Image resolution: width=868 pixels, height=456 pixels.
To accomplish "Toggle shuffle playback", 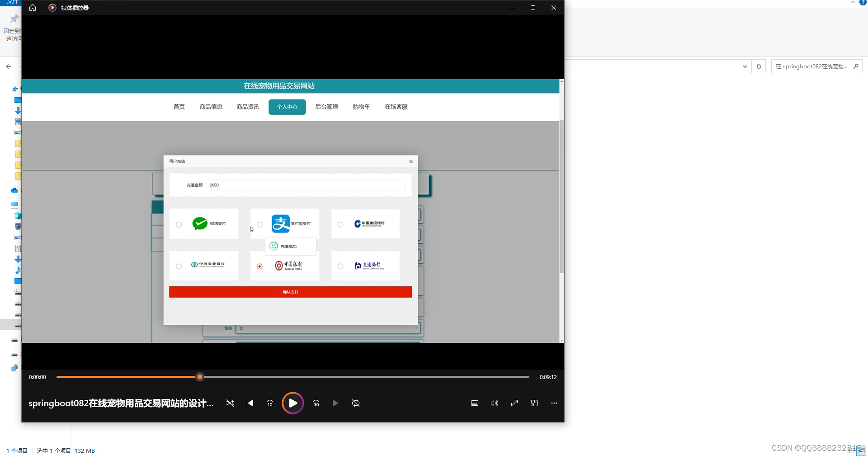I will point(230,403).
